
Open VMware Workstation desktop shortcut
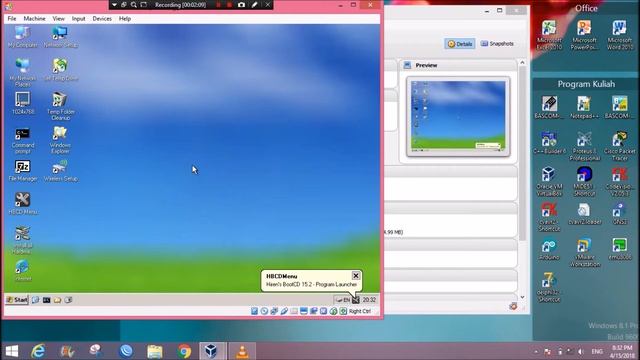coord(584,252)
